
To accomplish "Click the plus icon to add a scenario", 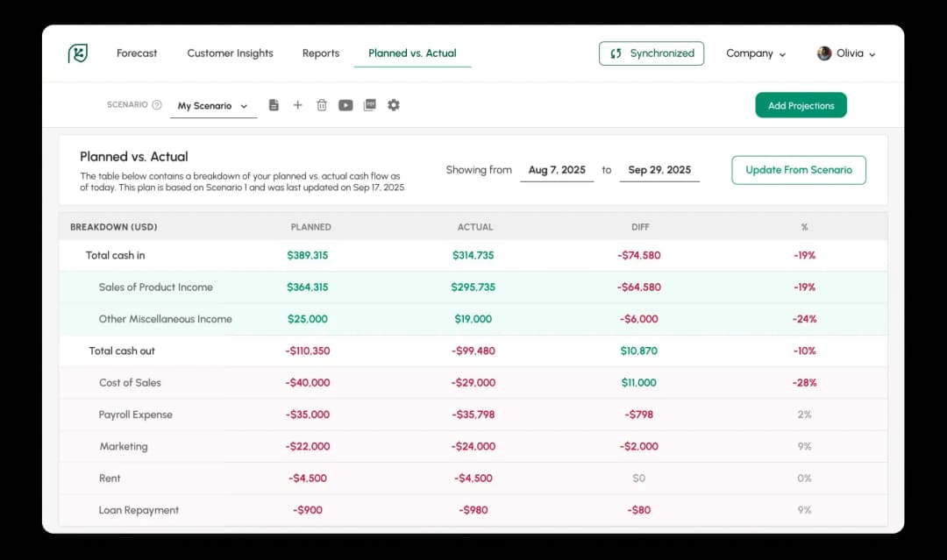I will pos(297,104).
